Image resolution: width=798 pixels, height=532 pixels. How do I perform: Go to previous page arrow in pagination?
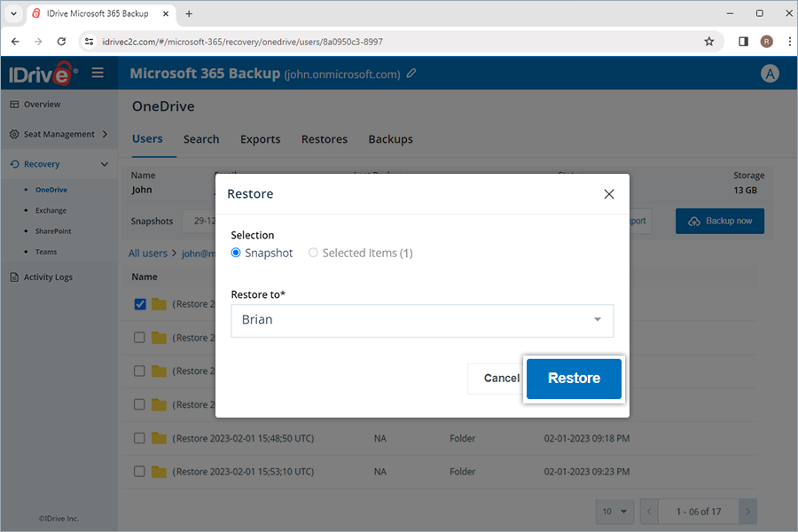649,511
